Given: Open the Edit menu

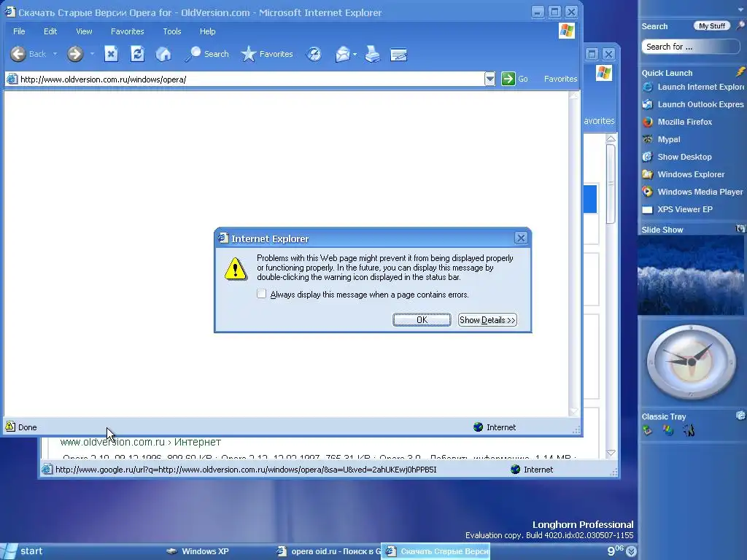Looking at the screenshot, I should coord(50,31).
